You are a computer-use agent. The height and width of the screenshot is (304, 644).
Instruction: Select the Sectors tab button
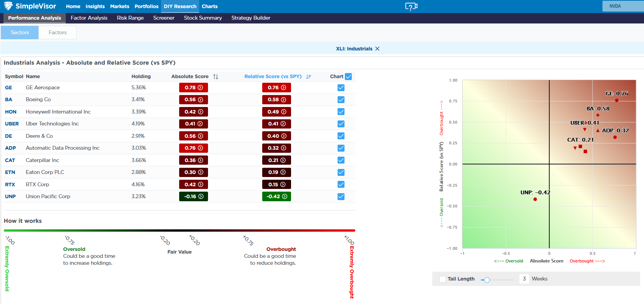coord(20,33)
